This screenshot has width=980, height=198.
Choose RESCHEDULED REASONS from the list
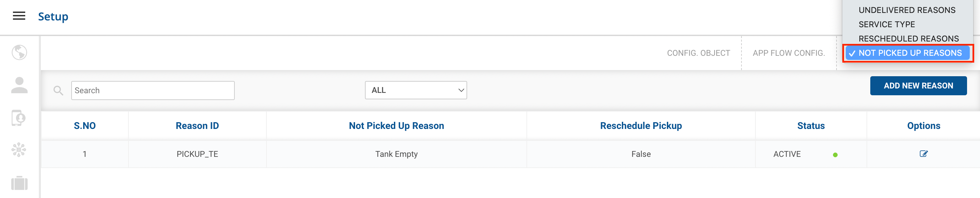[908, 39]
